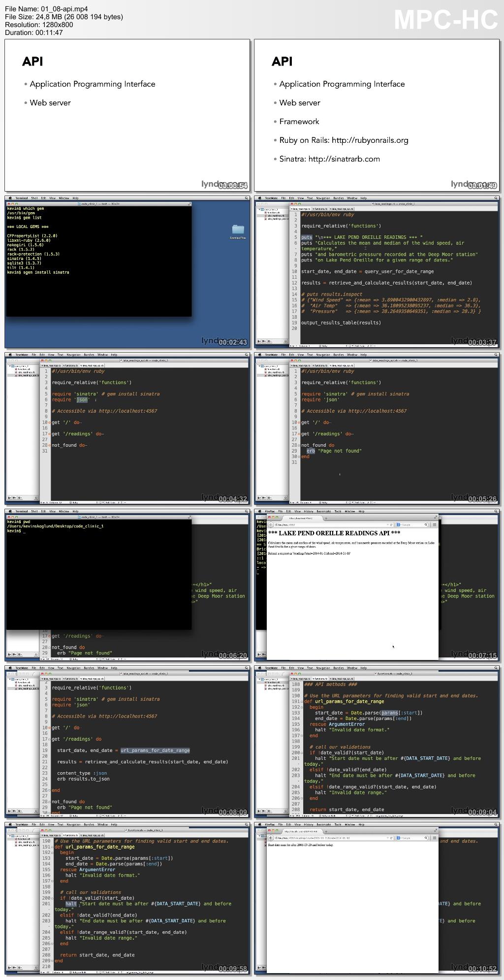Click the 'LAKE PEND OREILLE READINGS API' heading in the 00:07:15 frame

[x=334, y=533]
